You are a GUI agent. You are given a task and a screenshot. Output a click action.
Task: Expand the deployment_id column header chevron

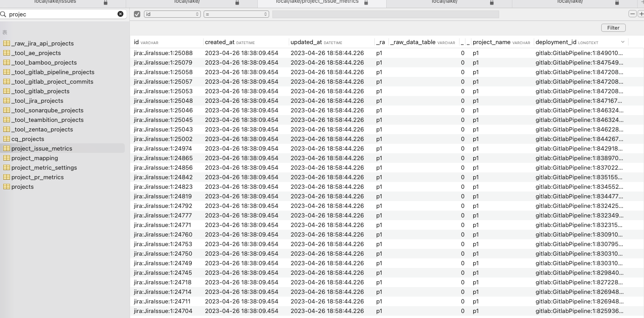(623, 42)
